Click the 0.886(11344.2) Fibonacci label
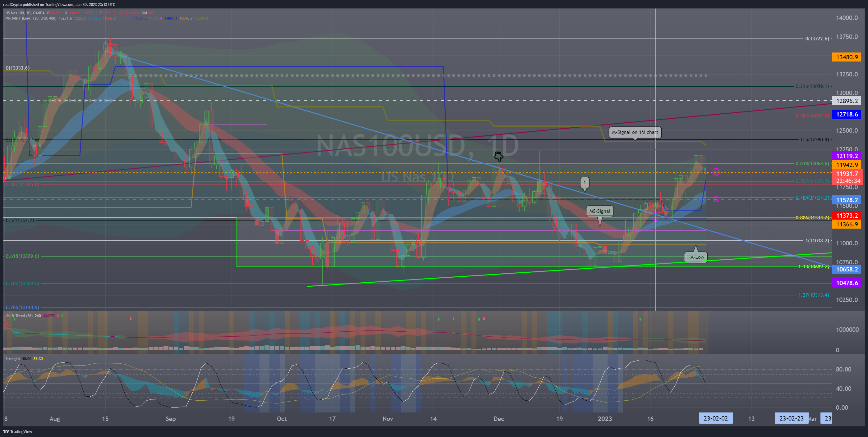The height and width of the screenshot is (437, 868). click(x=812, y=218)
